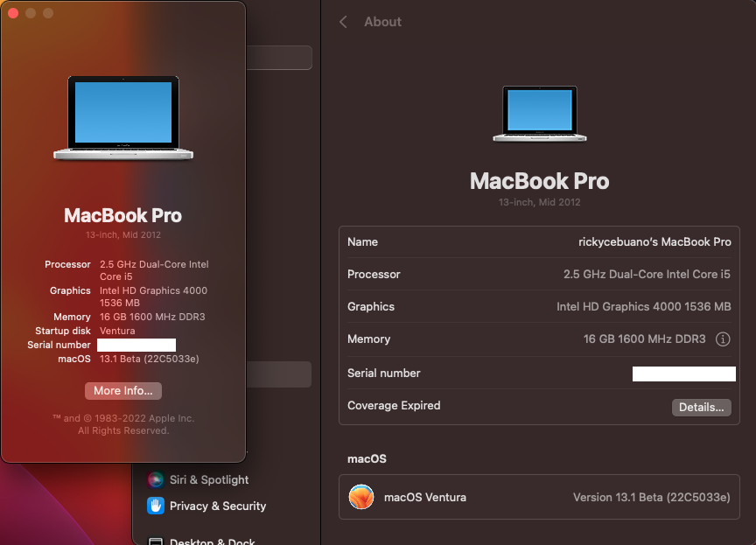Click the macOS section heading in settings
Image resolution: width=756 pixels, height=545 pixels.
367,458
